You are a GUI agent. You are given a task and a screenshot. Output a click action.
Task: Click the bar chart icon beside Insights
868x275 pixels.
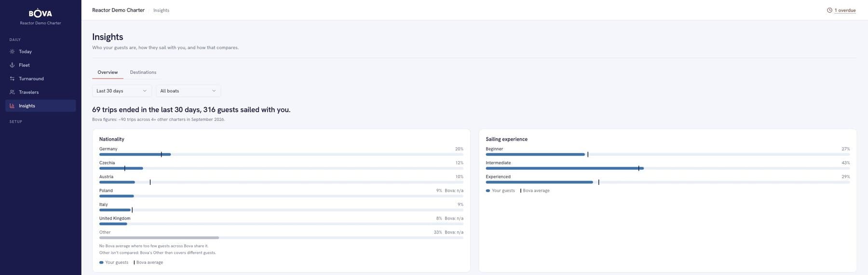tap(12, 105)
